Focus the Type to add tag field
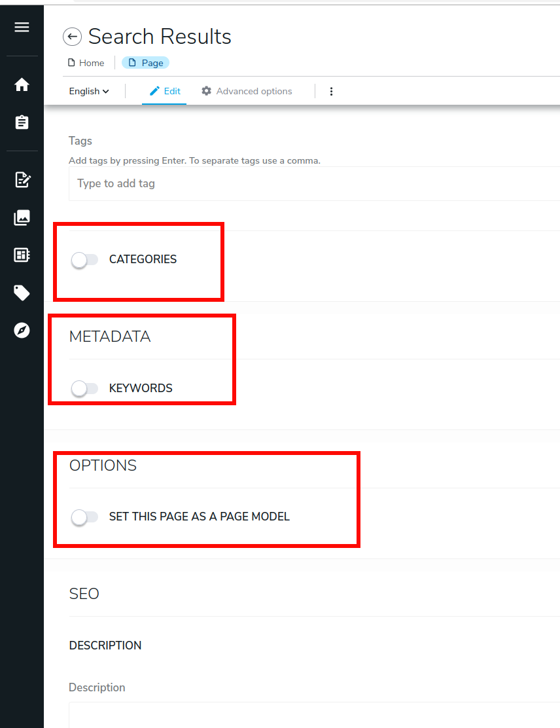 click(314, 183)
